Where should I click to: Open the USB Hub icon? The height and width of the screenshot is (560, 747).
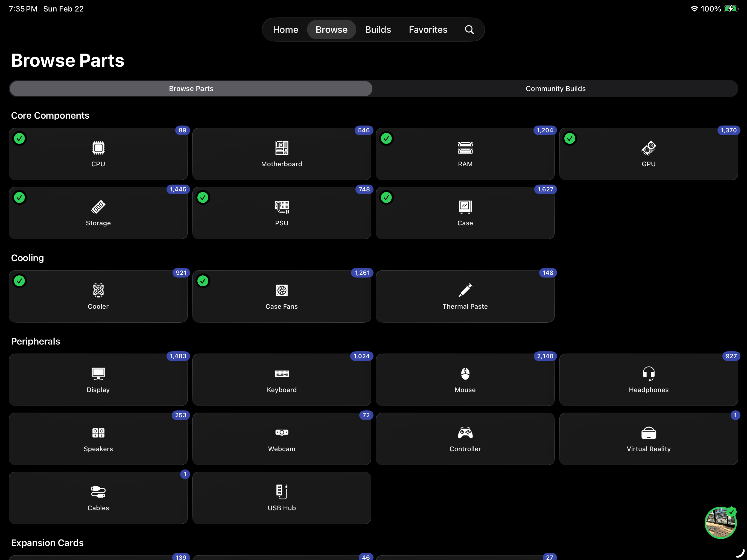[282, 492]
